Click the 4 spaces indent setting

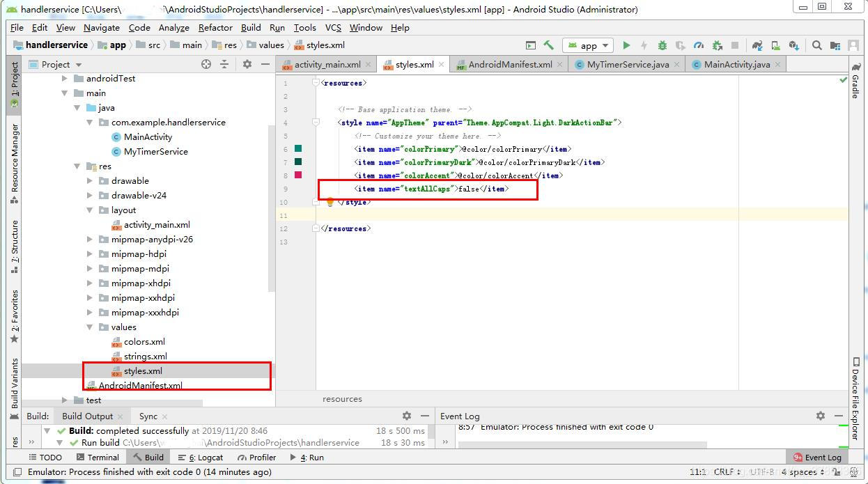click(x=803, y=472)
